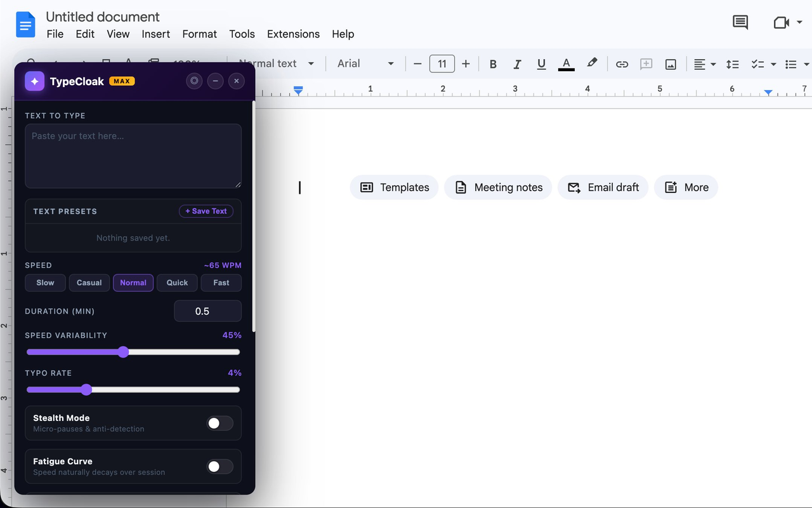
Task: Open the line spacing options
Action: pyautogui.click(x=732, y=63)
